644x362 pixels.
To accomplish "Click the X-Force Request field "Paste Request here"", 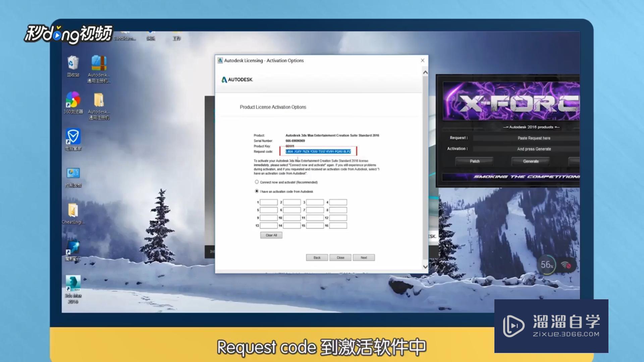I will 526,138.
